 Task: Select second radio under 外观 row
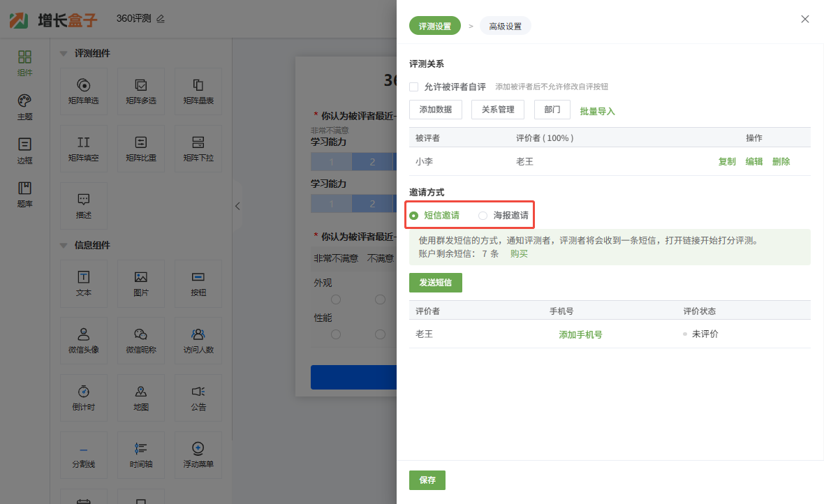click(380, 299)
